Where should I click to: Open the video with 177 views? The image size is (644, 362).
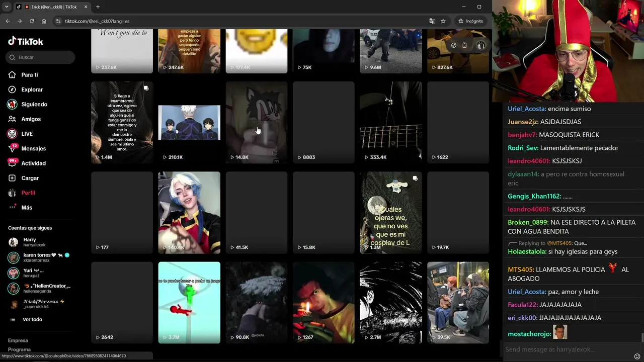point(122,213)
